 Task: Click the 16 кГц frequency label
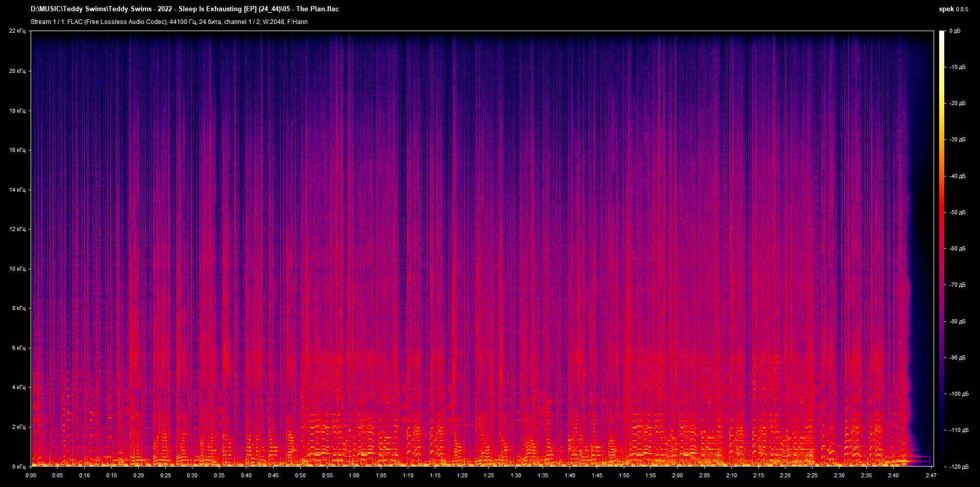pyautogui.click(x=17, y=150)
